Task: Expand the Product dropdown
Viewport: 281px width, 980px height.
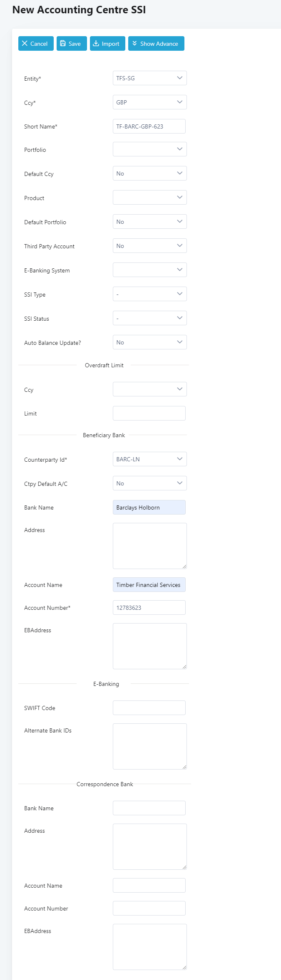Action: click(x=149, y=198)
